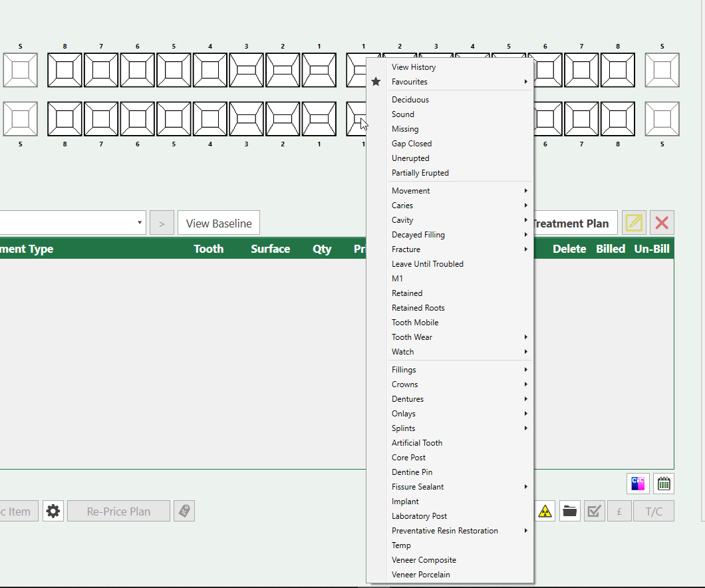Screen dimensions: 705x588
Task: Select View History in context menu
Action: coord(414,67)
